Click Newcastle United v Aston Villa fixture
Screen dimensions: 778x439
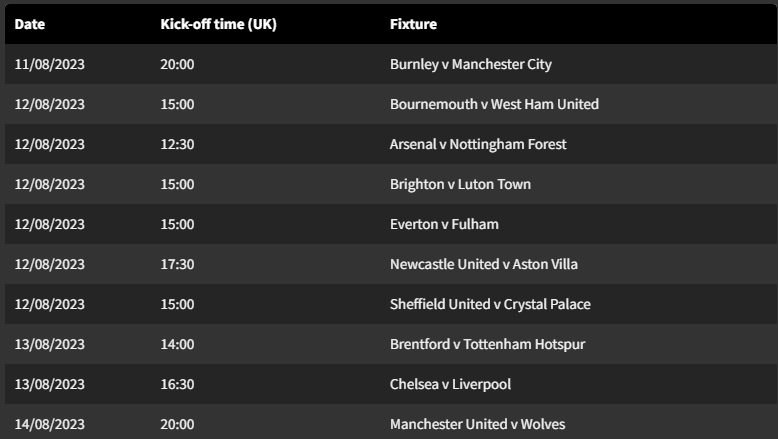pos(483,265)
